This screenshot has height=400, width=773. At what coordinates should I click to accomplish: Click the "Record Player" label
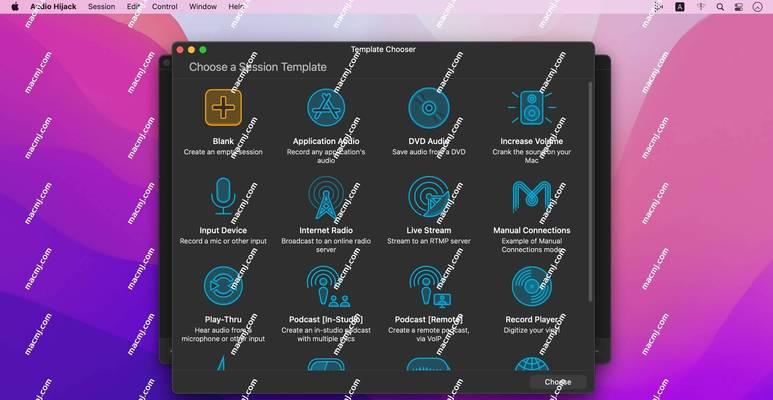point(531,319)
